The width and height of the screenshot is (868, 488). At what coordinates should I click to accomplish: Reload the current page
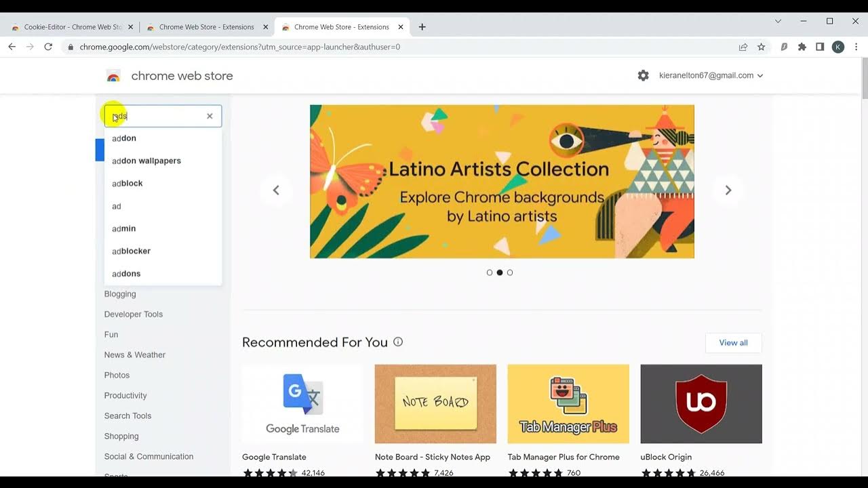(48, 47)
